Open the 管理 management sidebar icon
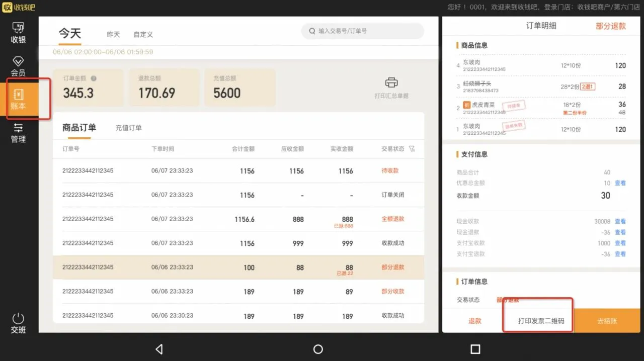The image size is (644, 361). [18, 133]
